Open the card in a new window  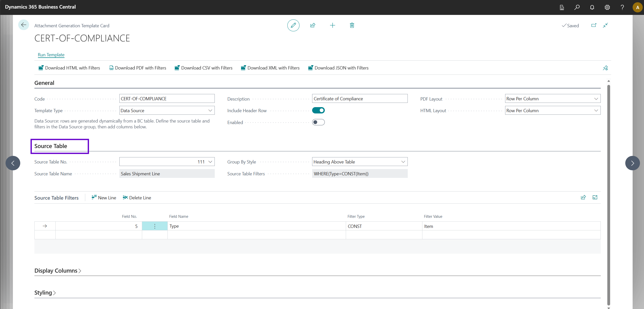pos(594,25)
